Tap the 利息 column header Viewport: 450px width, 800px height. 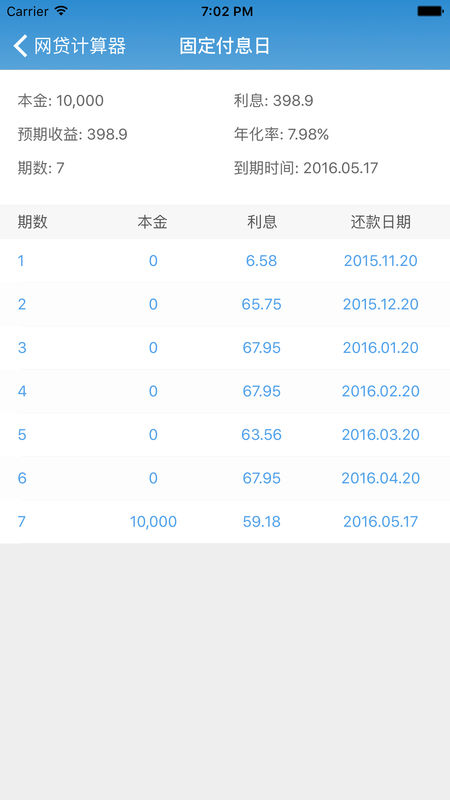[262, 222]
